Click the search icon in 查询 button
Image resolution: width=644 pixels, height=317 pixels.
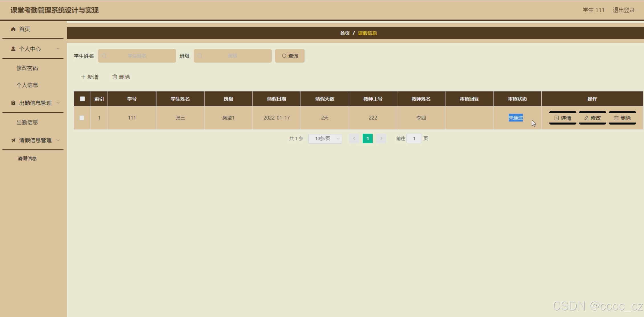point(284,56)
